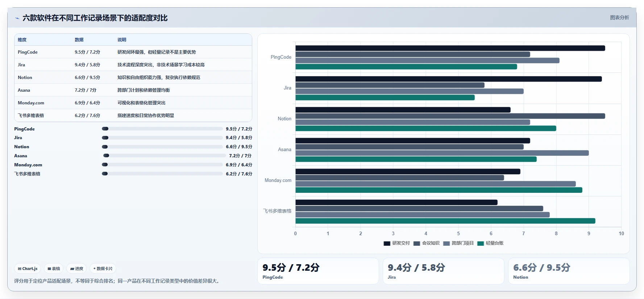This screenshot has width=644, height=299.
Task: Toggle the 会议知识 legend swatch
Action: (x=416, y=243)
